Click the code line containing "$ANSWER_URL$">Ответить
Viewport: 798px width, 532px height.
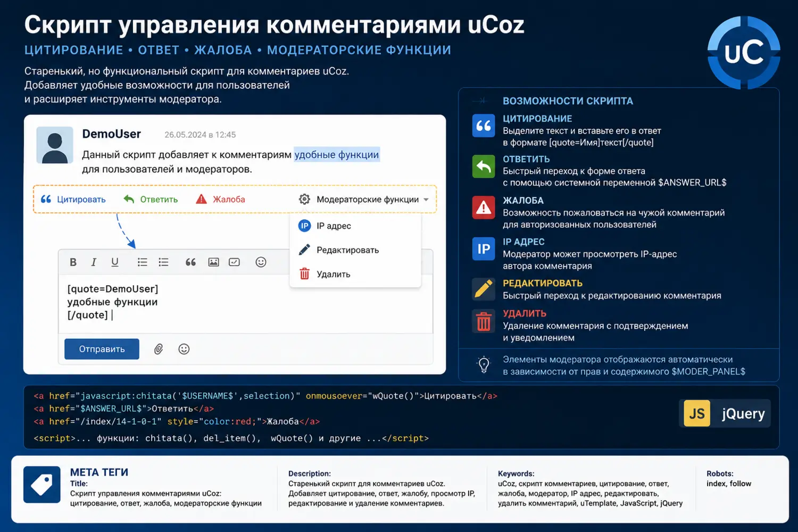[x=124, y=409]
